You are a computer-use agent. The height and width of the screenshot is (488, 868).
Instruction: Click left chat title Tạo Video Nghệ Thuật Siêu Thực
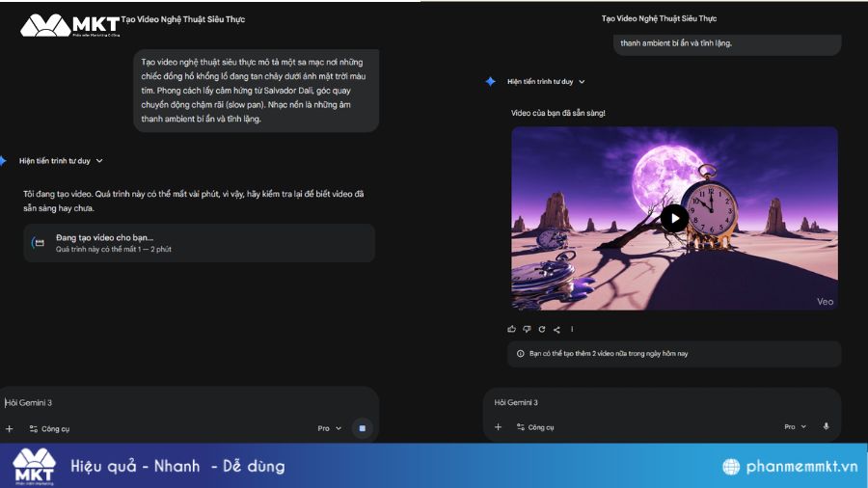click(x=183, y=19)
